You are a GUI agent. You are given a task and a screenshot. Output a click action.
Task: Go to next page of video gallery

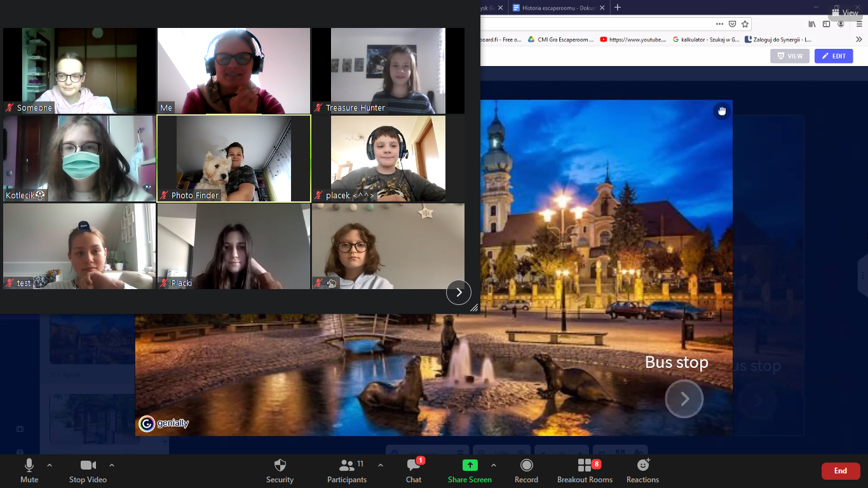tap(459, 292)
